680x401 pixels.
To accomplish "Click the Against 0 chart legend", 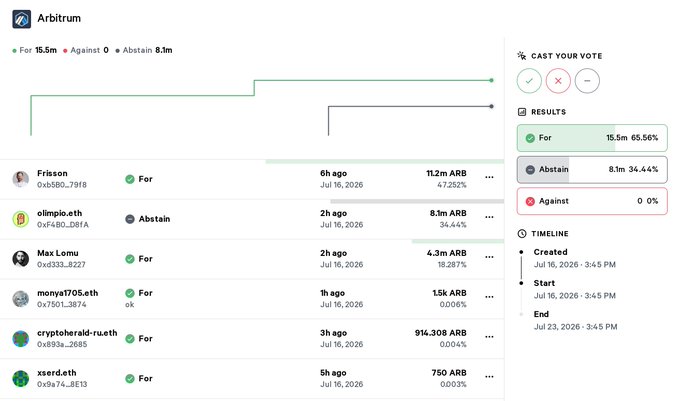I will tap(86, 50).
